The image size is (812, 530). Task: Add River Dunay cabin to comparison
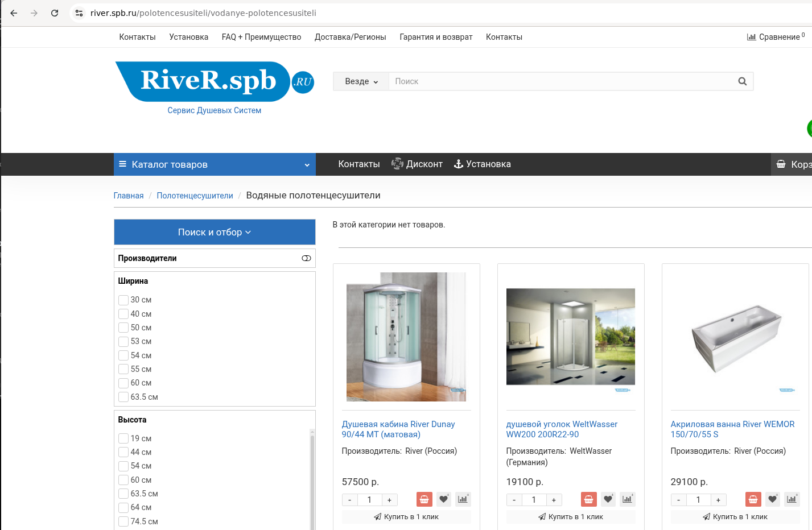click(463, 499)
